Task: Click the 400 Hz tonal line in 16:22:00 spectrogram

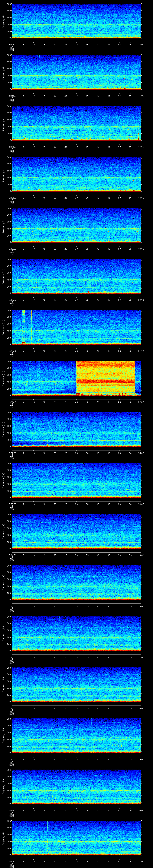Action: (x=76, y=433)
